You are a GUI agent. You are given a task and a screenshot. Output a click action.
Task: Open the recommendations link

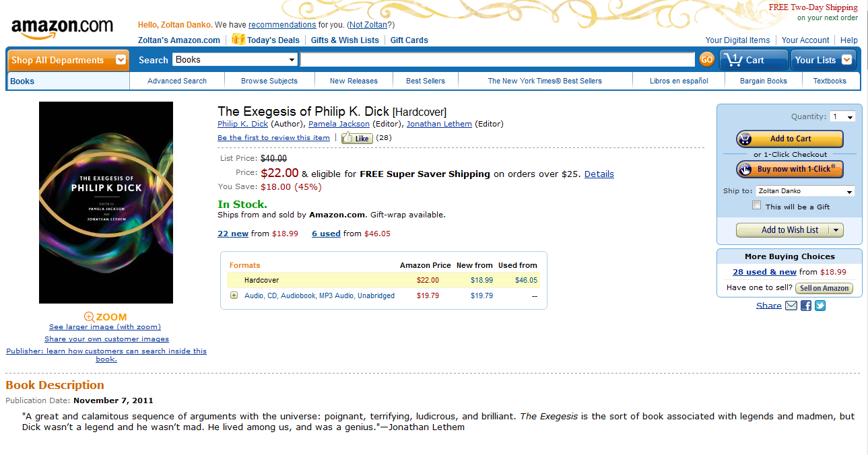click(282, 25)
